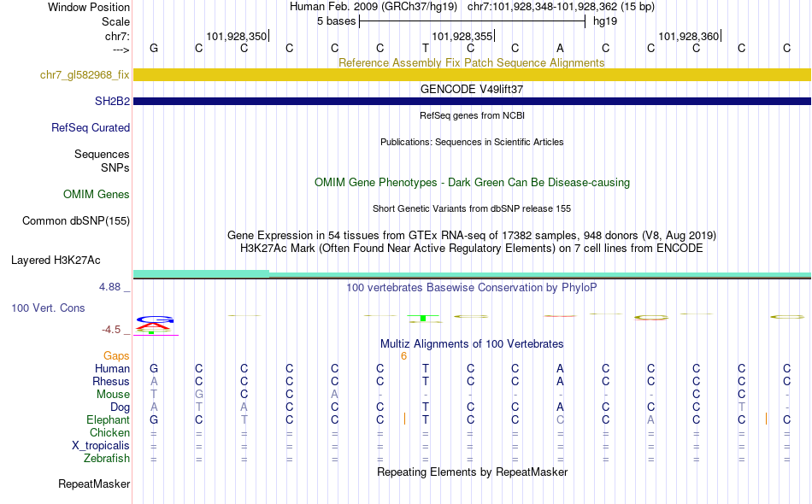Click the dark blue SH2B2 gene bar
The image size is (812, 504).
472,102
